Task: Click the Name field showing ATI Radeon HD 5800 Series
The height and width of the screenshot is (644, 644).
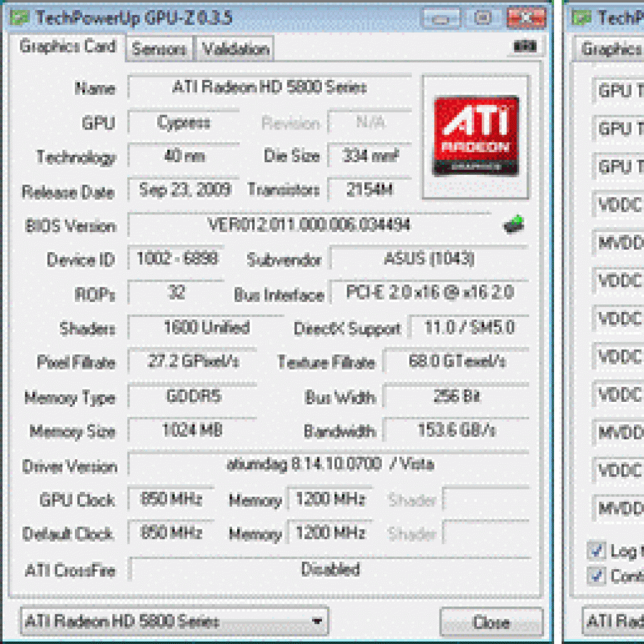Action: (x=269, y=87)
